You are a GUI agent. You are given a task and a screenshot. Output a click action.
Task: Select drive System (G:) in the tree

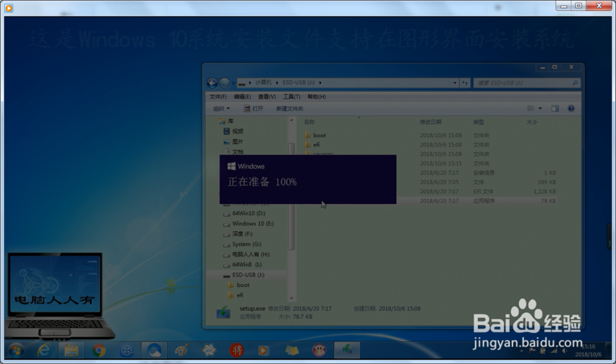[x=242, y=244]
